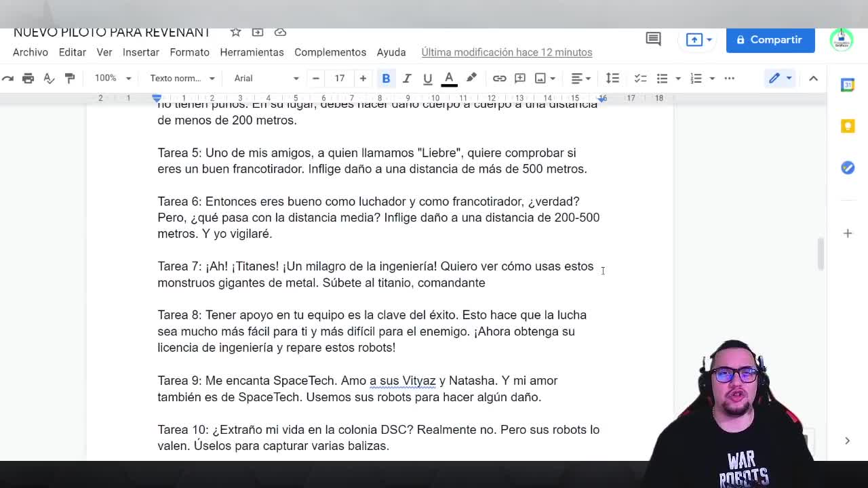Screen dimensions: 868x488
Task: Click the vertical scrollbar thumb
Action: point(820,253)
